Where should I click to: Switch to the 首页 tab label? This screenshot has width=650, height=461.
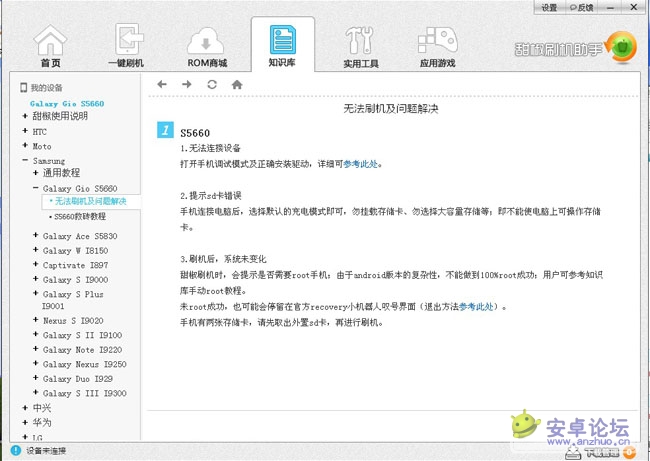(51, 63)
